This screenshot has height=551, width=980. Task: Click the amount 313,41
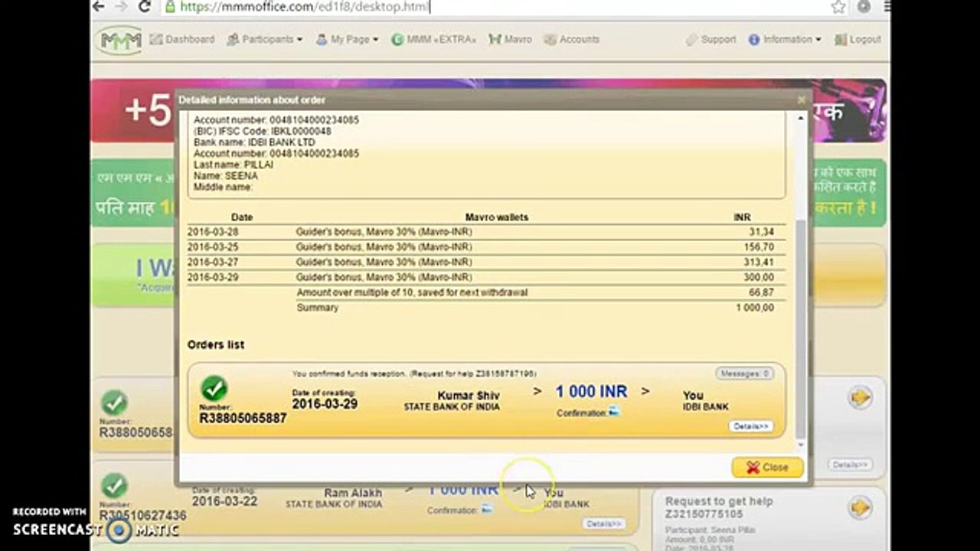[759, 262]
